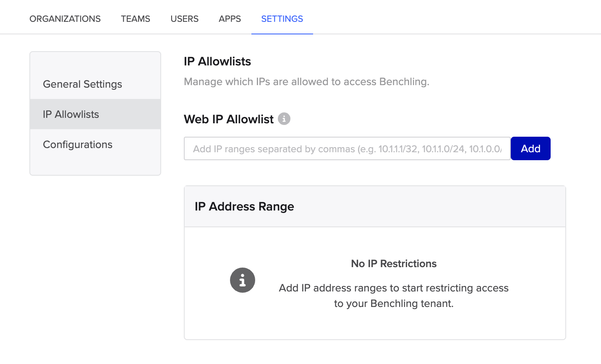
Task: Click the IP Allowlists page heading
Action: point(217,61)
